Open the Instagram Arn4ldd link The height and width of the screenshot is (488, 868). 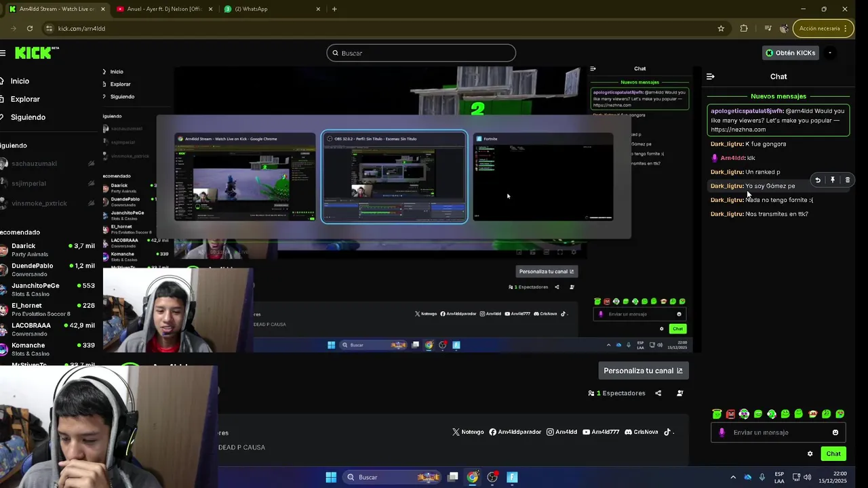[562, 432]
